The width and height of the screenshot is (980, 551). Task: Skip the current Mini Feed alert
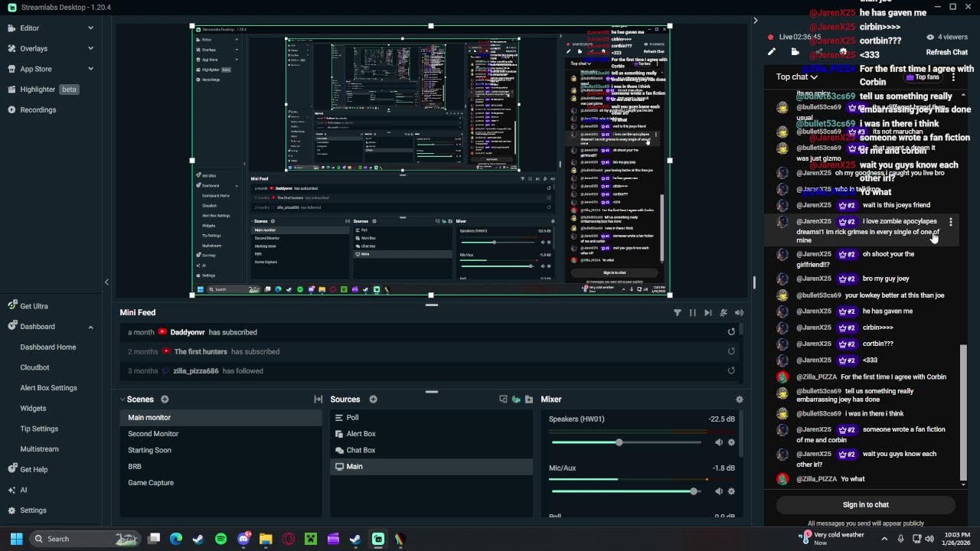tap(708, 313)
